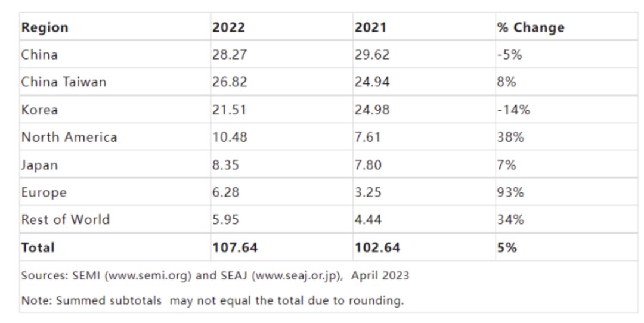Open the www.seaj.or.jp source link

pos(296,275)
